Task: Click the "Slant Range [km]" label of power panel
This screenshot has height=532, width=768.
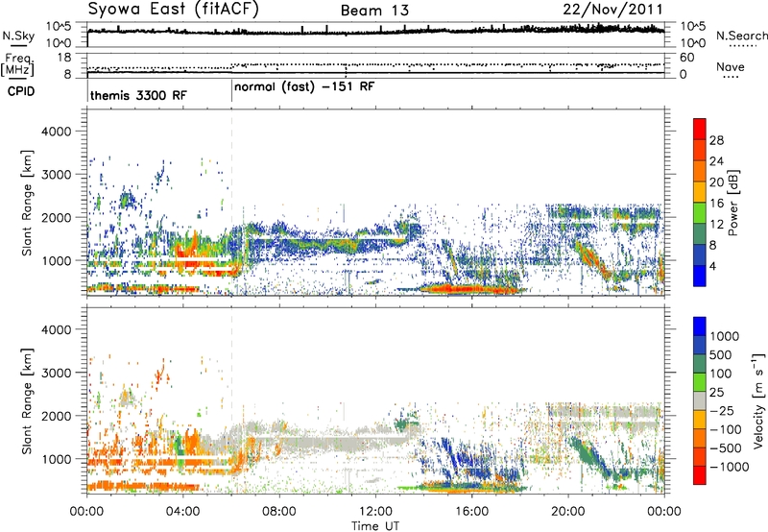Action: pos(27,203)
